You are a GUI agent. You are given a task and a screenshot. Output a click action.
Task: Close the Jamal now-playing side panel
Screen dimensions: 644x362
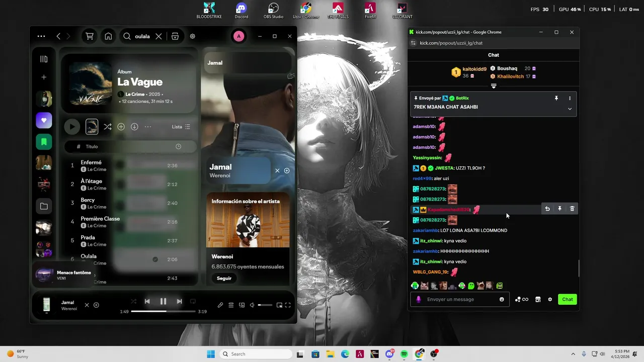[x=277, y=170]
